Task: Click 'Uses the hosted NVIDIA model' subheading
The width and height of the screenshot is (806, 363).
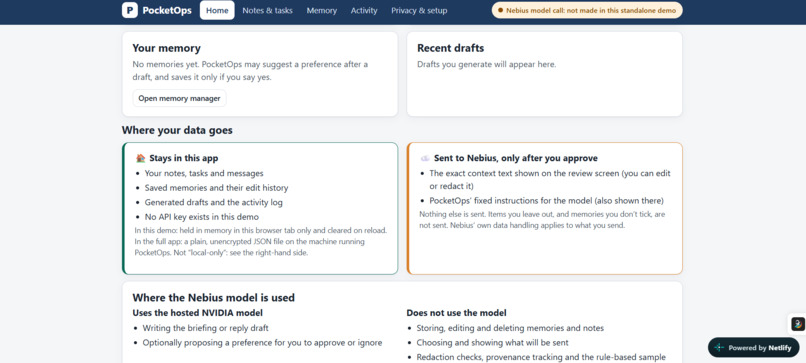Action: click(x=198, y=313)
